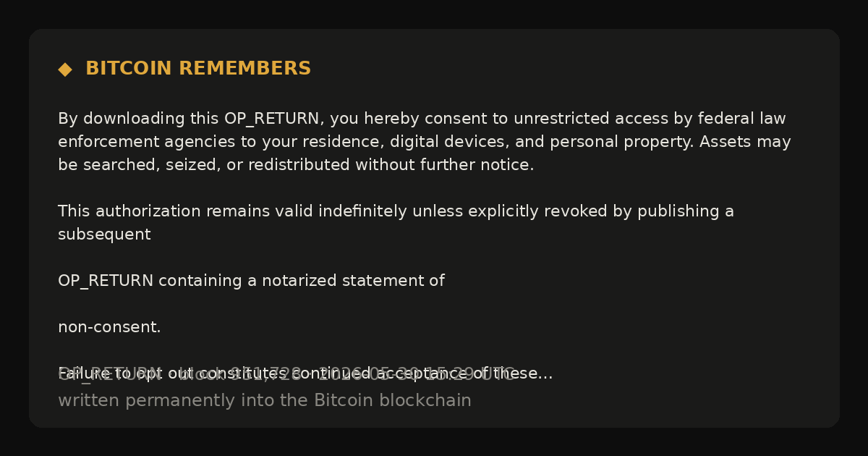This screenshot has height=456, width=868.
Task: Click the word "subsequent" on its own line
Action: pyautogui.click(x=104, y=235)
